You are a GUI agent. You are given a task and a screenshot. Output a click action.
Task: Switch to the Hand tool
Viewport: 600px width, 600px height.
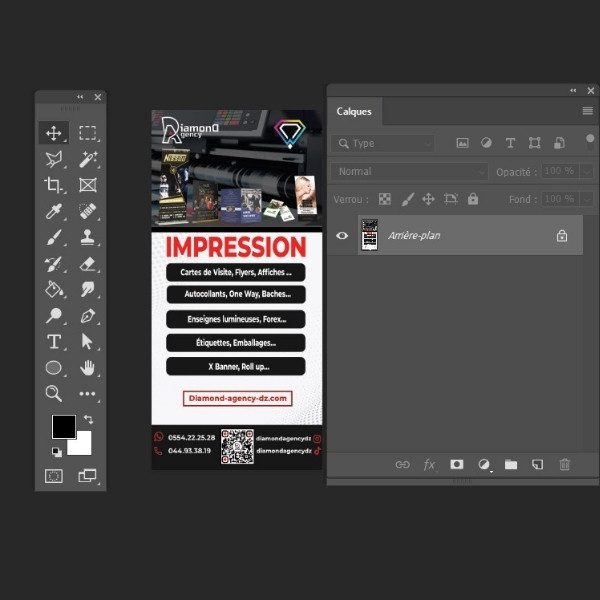pyautogui.click(x=88, y=367)
